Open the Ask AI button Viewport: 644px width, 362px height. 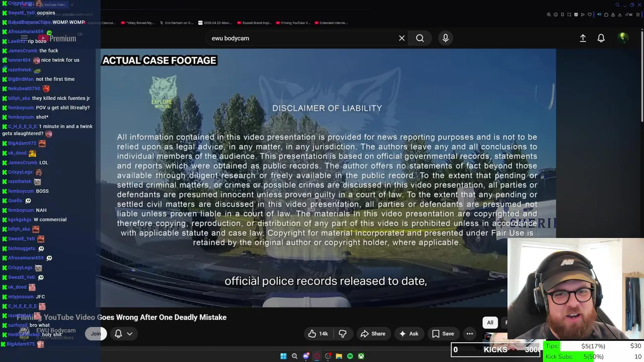[409, 334]
